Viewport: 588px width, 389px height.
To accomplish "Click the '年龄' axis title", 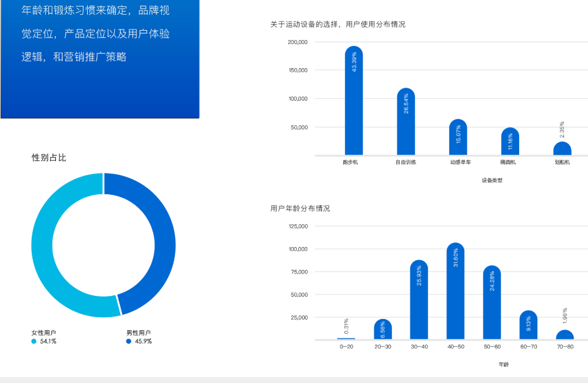I will tap(504, 365).
